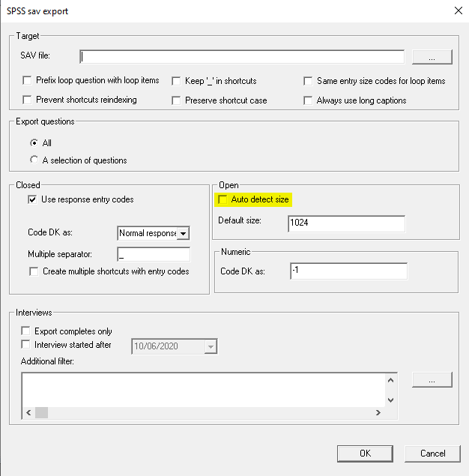This screenshot has height=476, width=469.
Task: Click inside the Additional filter text area
Action: [x=204, y=390]
